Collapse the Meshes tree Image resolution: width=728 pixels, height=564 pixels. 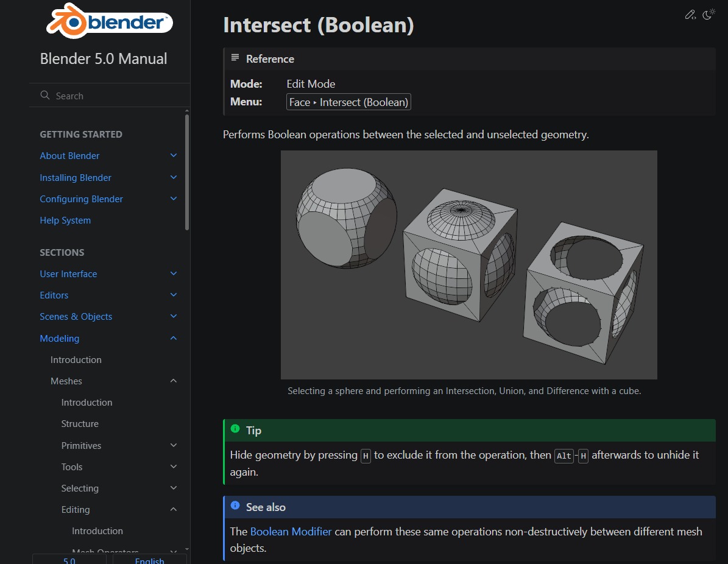pyautogui.click(x=174, y=381)
